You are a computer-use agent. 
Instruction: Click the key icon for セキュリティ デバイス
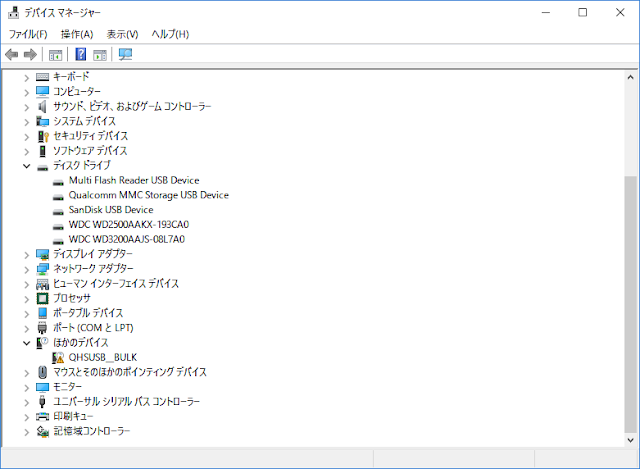(42, 136)
